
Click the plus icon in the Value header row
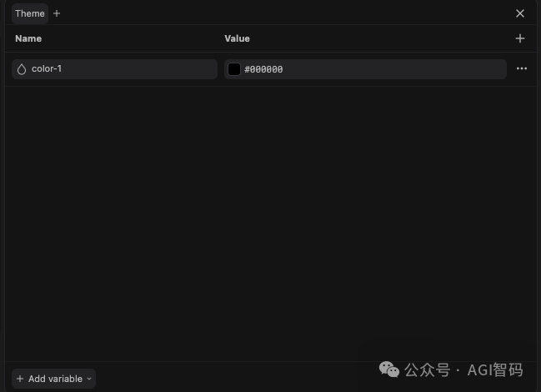tap(520, 38)
